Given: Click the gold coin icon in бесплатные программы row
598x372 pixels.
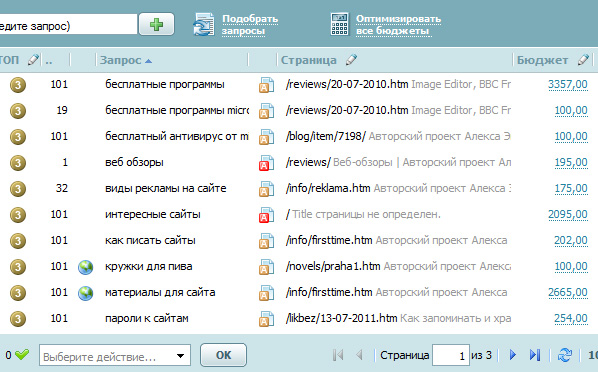Looking at the screenshot, I should [x=18, y=85].
